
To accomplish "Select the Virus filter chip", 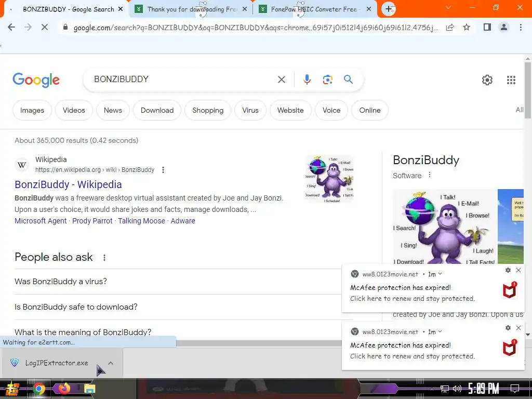I will click(250, 110).
